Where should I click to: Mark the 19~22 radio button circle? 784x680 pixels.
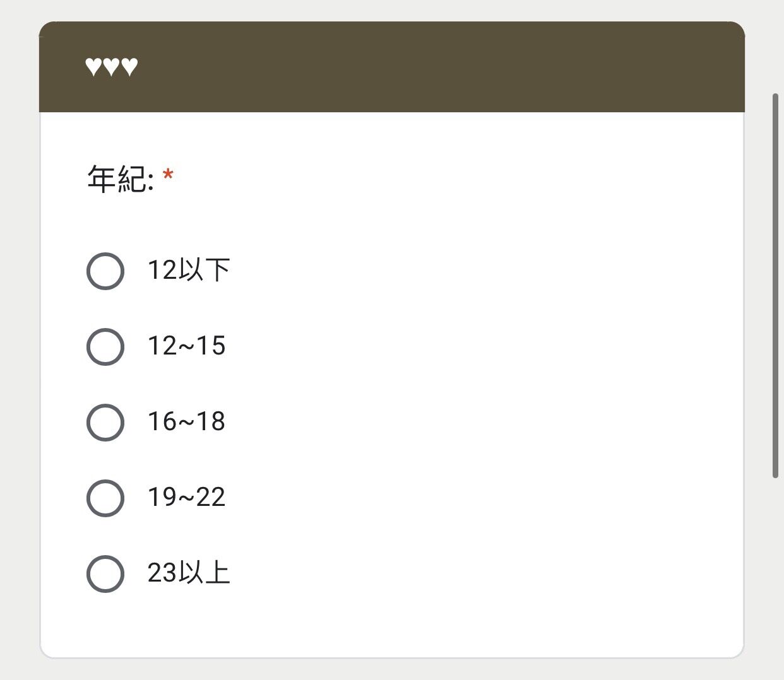(105, 498)
